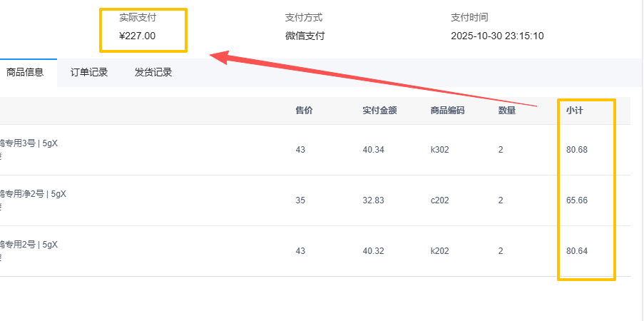
Task: Click the 微信支付 payment method text
Action: pos(305,36)
